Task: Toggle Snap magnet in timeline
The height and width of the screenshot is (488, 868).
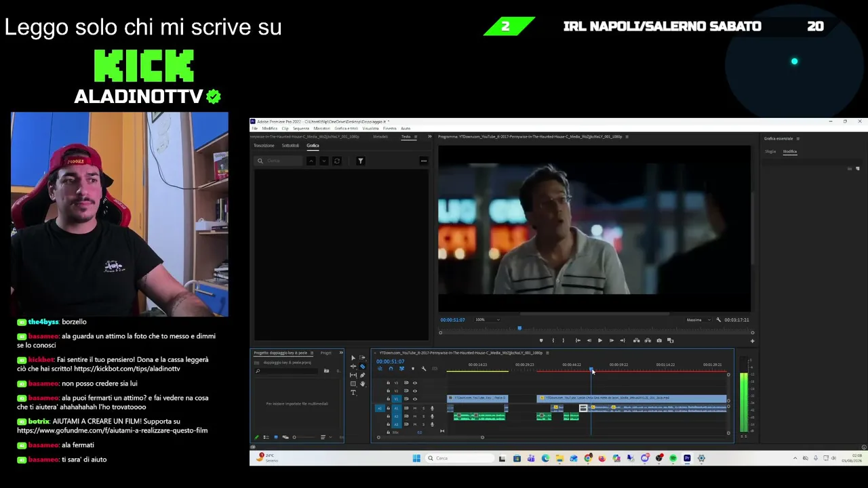Action: coord(391,369)
